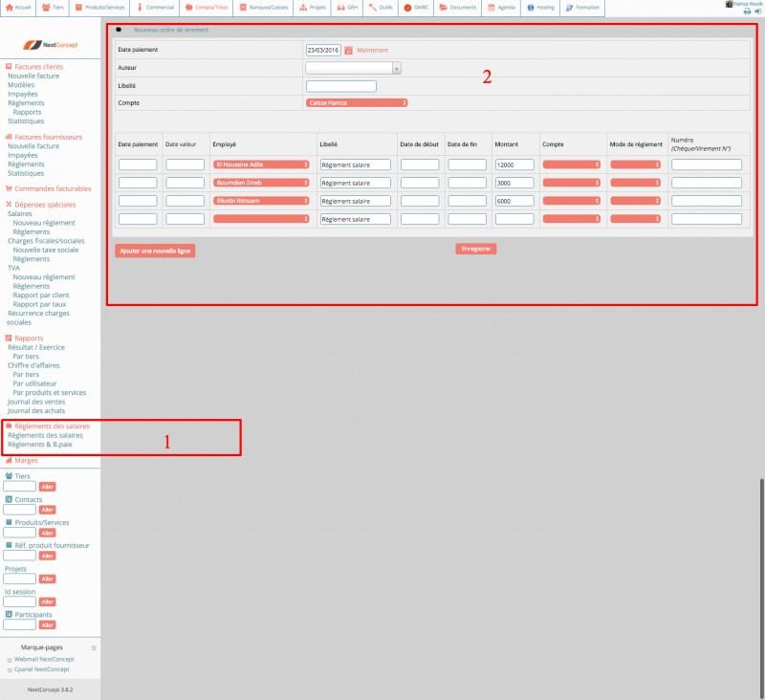Click the logout icon at top right

(x=757, y=11)
